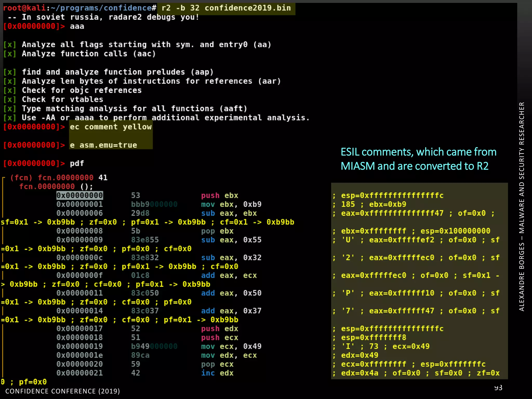Click the 'push ecx' instruction

pos(220,337)
